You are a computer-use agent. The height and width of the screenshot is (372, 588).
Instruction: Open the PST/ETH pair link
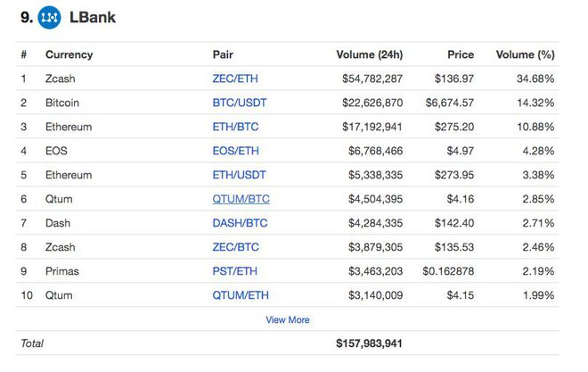(234, 271)
